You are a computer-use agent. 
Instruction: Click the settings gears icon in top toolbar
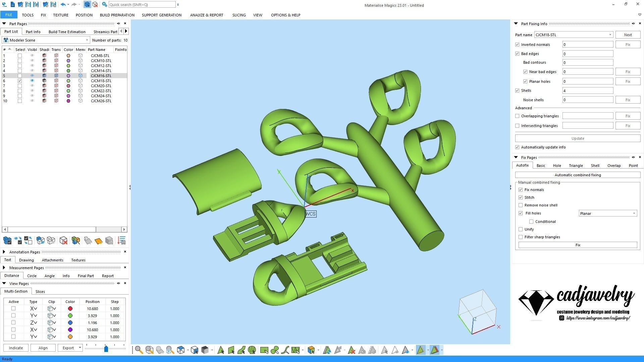coord(104,5)
